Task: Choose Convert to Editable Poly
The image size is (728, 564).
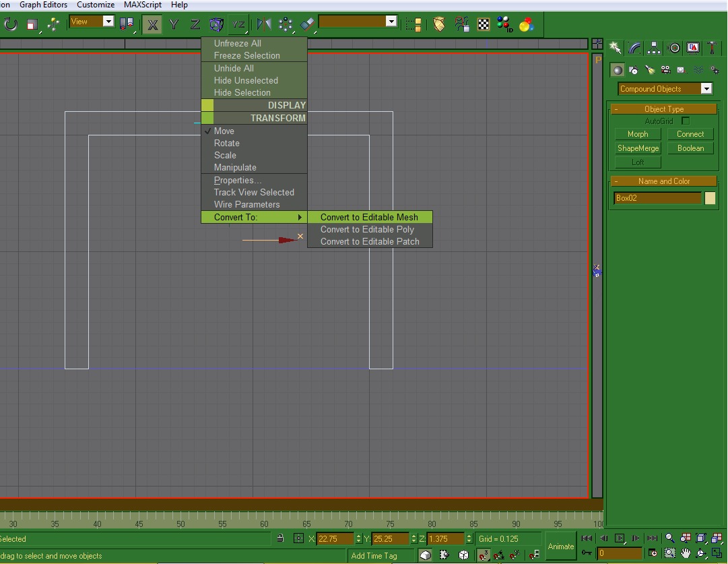Action: coord(370,229)
